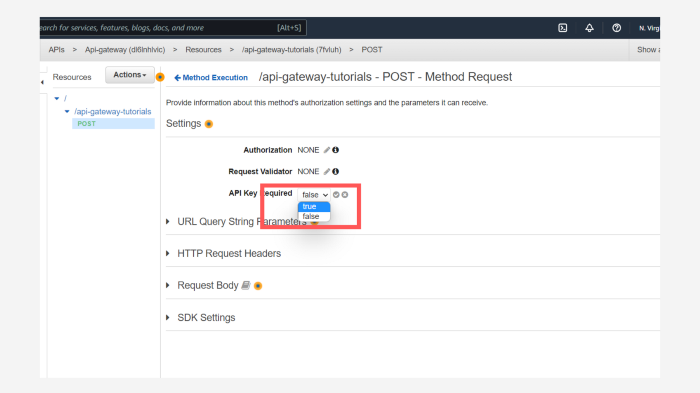Open Api-gateway (dl6inhlvic) breadcrumb

125,50
